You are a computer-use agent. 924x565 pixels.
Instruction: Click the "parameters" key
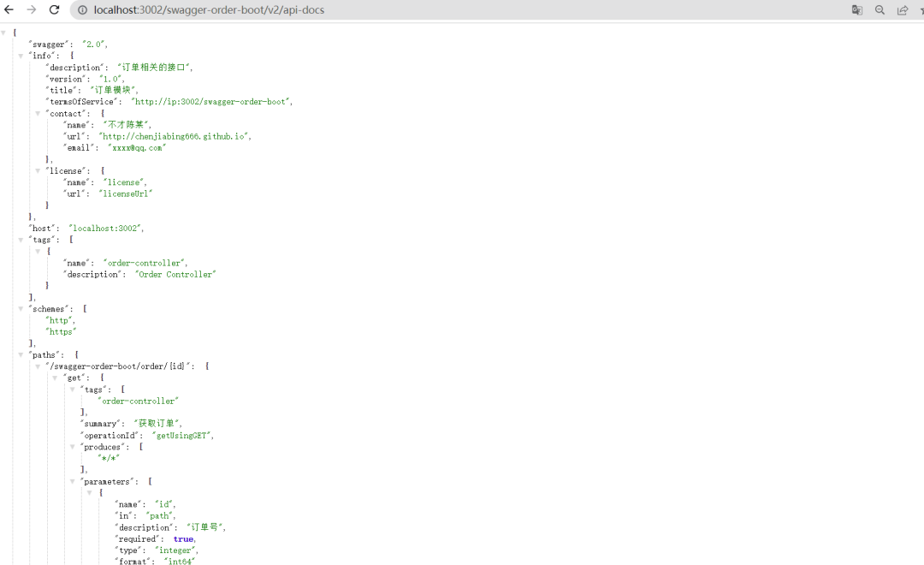pyautogui.click(x=107, y=482)
